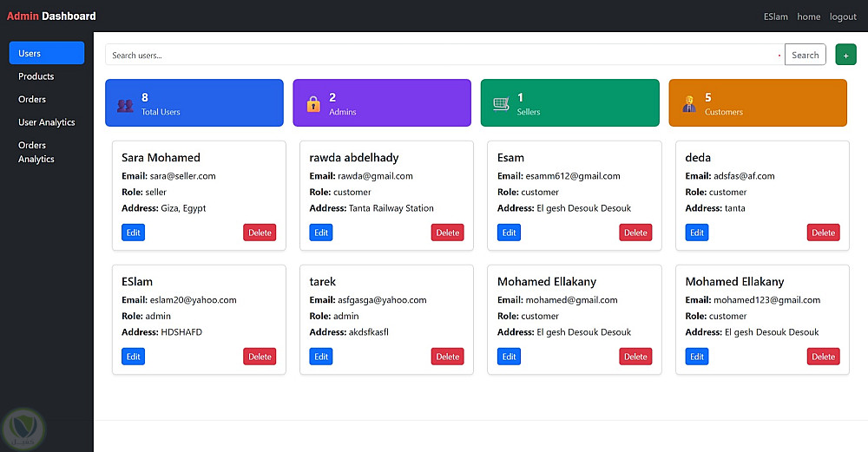Click the Sellers cash register icon

tap(501, 104)
